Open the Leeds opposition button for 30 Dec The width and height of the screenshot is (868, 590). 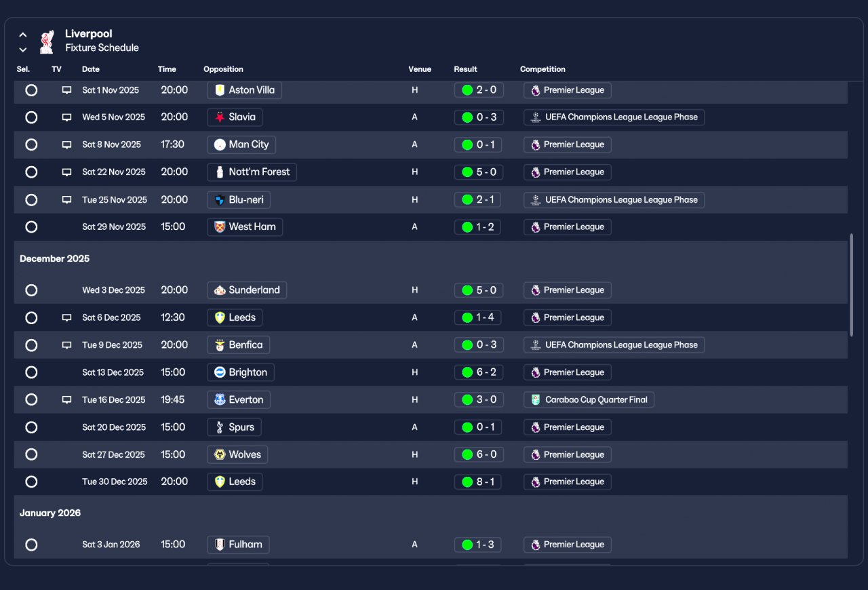(x=235, y=482)
